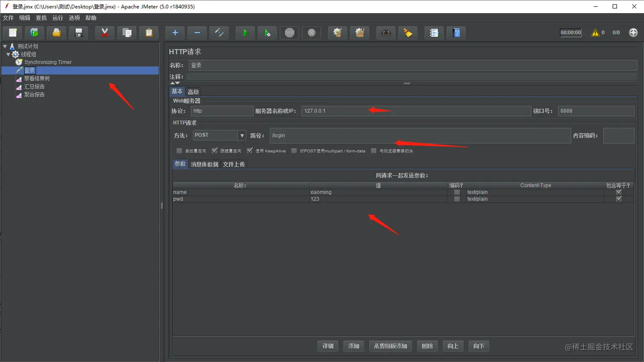The image size is (644, 362).
Task: Enable the 自动重定向 checkbox
Action: tap(179, 151)
